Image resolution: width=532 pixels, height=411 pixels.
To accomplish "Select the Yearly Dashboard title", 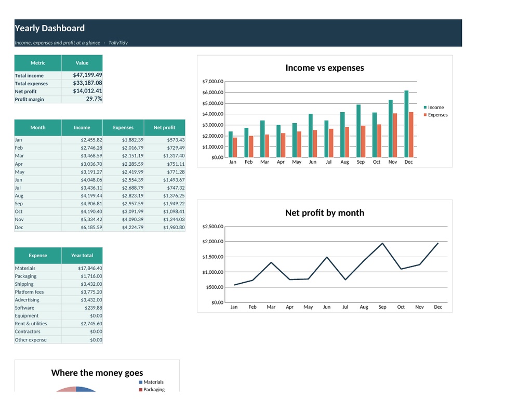I will 49,28.
